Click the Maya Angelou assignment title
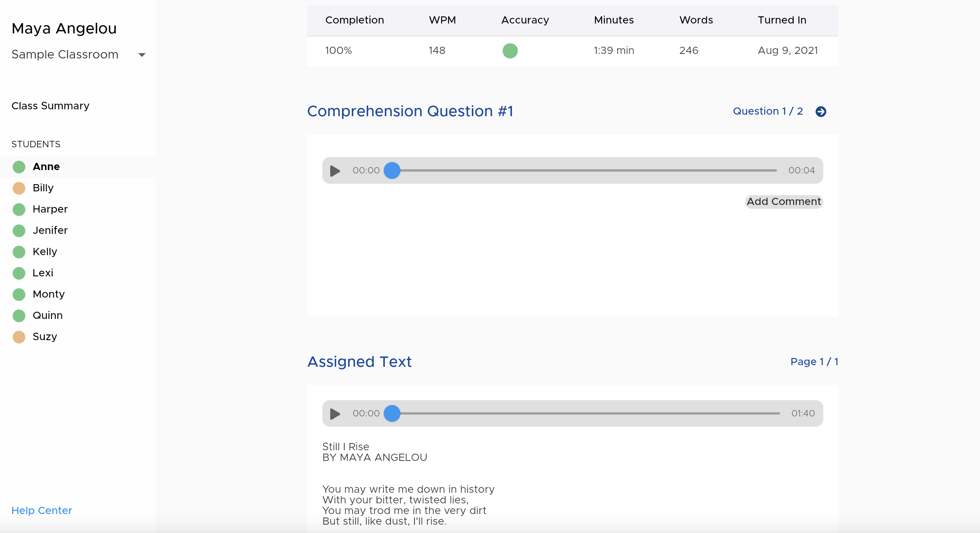This screenshot has width=980, height=533. coord(64,28)
